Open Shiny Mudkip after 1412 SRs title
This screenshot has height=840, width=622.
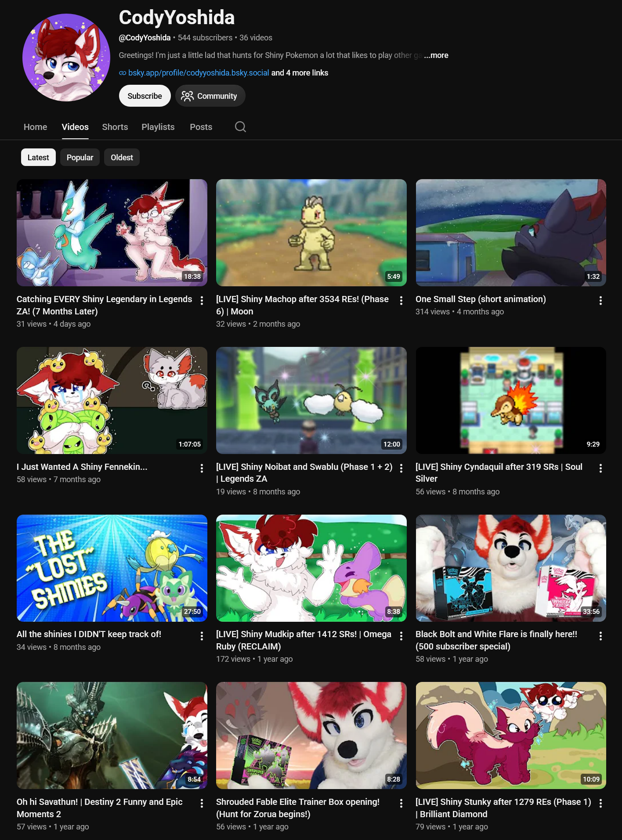point(304,640)
